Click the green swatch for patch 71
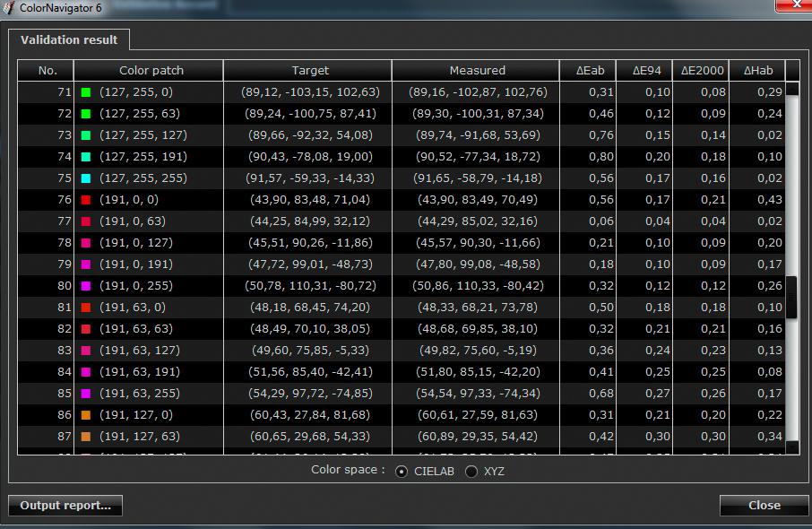 click(x=86, y=92)
